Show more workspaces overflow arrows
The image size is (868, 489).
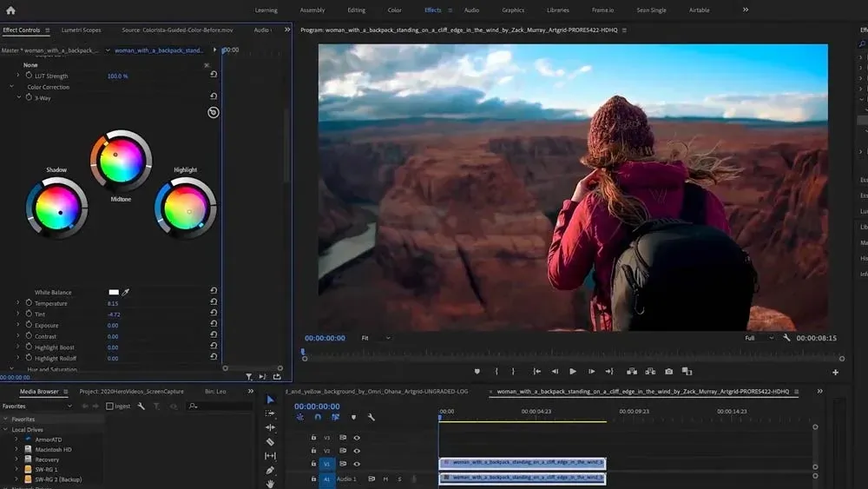(746, 10)
